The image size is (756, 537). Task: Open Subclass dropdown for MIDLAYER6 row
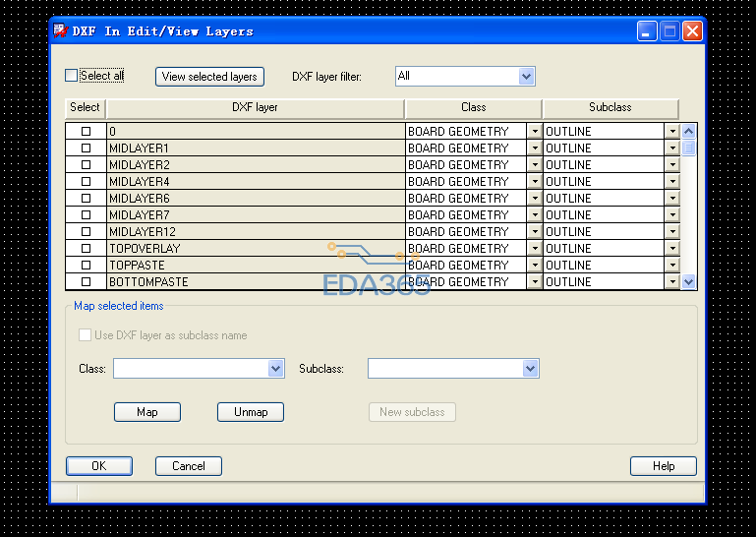[x=672, y=199]
